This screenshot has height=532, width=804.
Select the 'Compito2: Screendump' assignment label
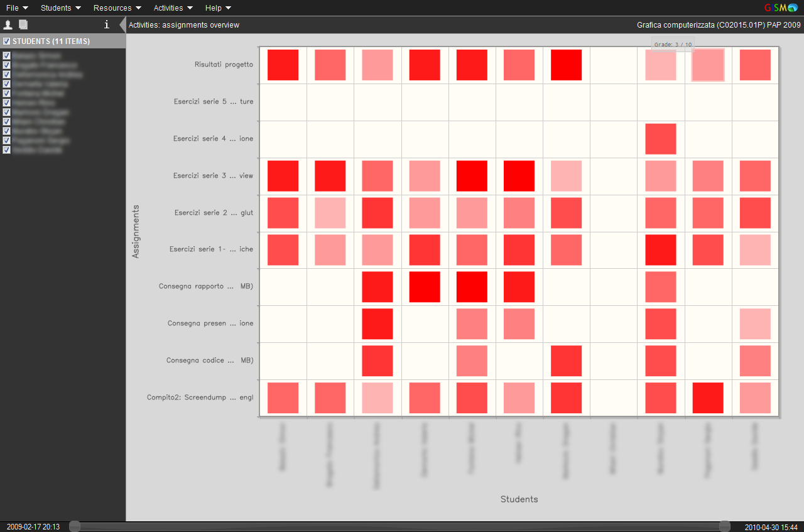(x=200, y=398)
